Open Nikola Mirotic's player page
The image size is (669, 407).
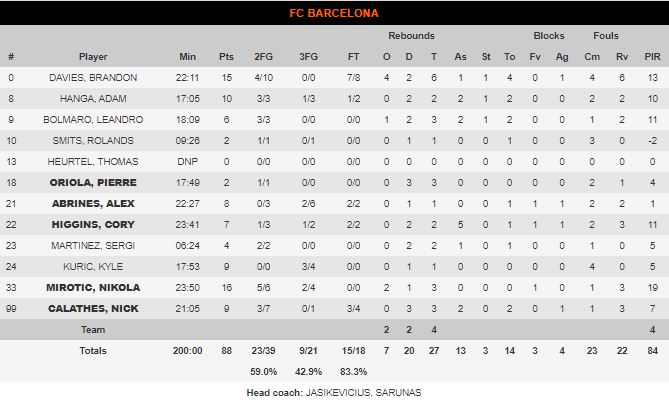point(93,287)
